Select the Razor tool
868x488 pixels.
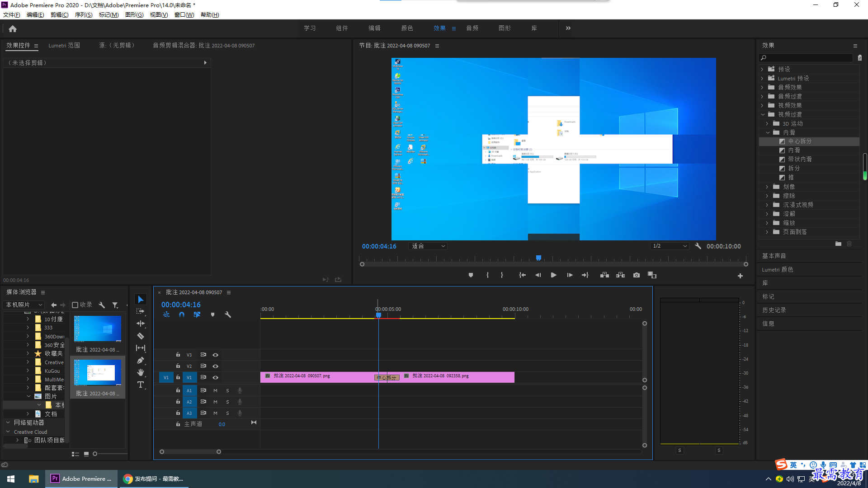tap(141, 336)
